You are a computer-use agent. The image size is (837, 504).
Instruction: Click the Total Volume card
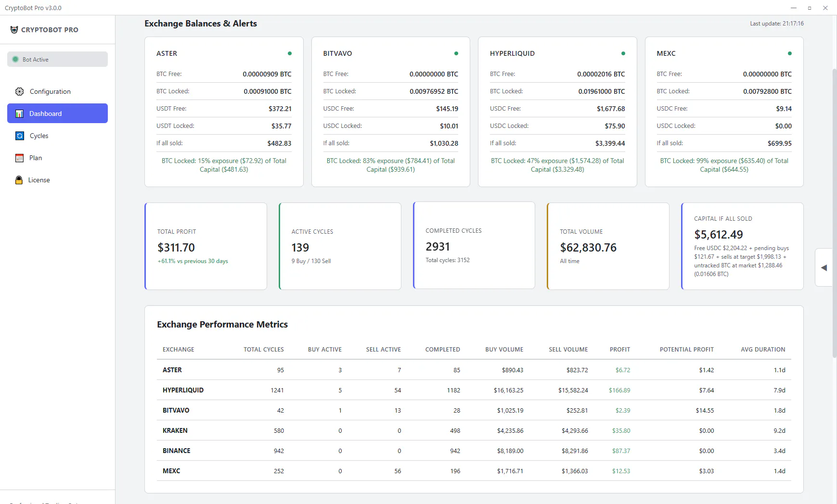click(x=608, y=246)
